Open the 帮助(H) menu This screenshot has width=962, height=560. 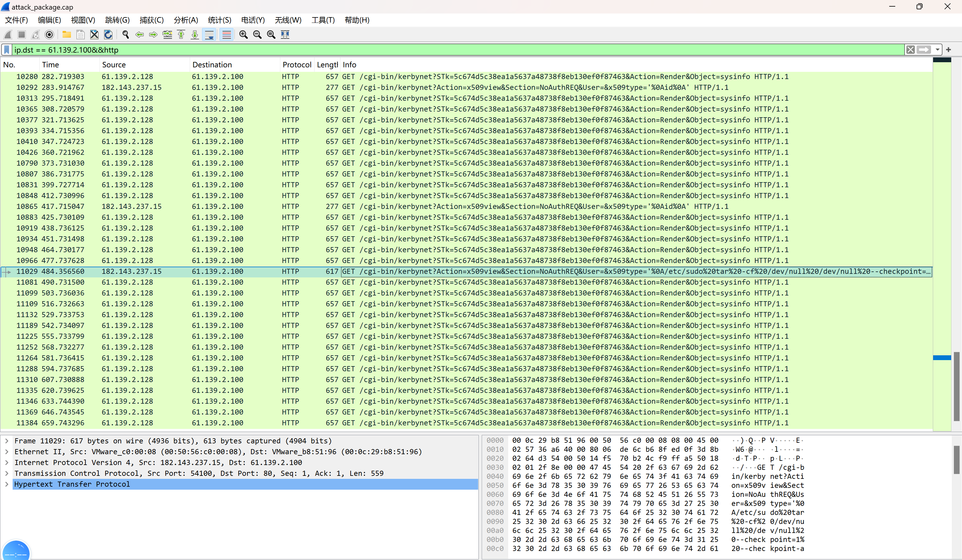click(357, 20)
